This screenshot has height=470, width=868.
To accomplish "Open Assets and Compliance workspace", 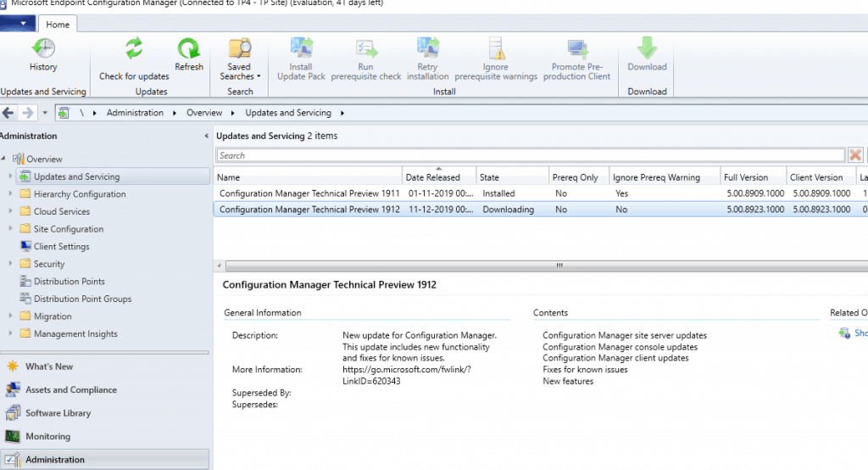I will point(71,389).
